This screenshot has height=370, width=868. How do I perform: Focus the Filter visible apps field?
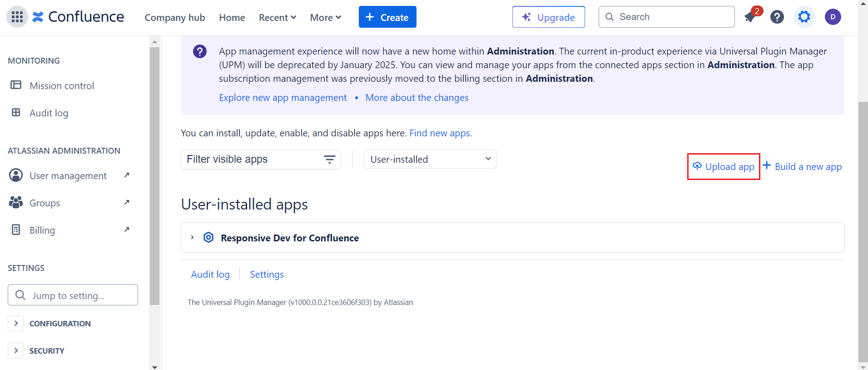[x=261, y=159]
